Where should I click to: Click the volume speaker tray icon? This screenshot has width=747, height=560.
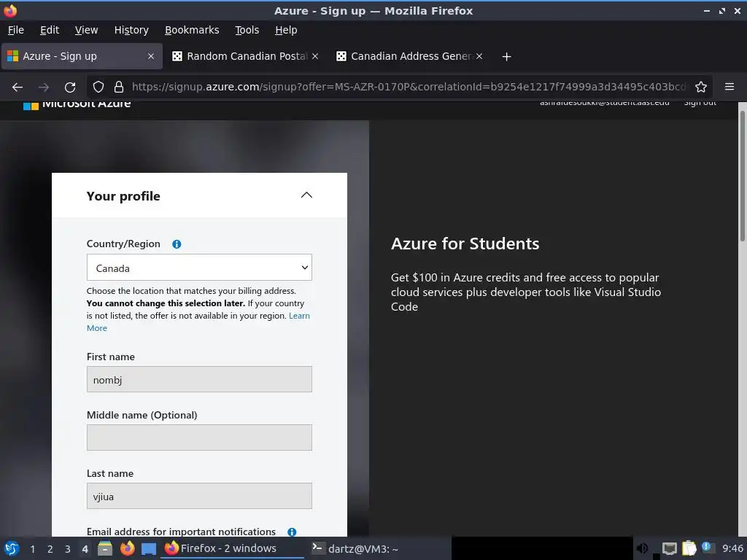(642, 548)
